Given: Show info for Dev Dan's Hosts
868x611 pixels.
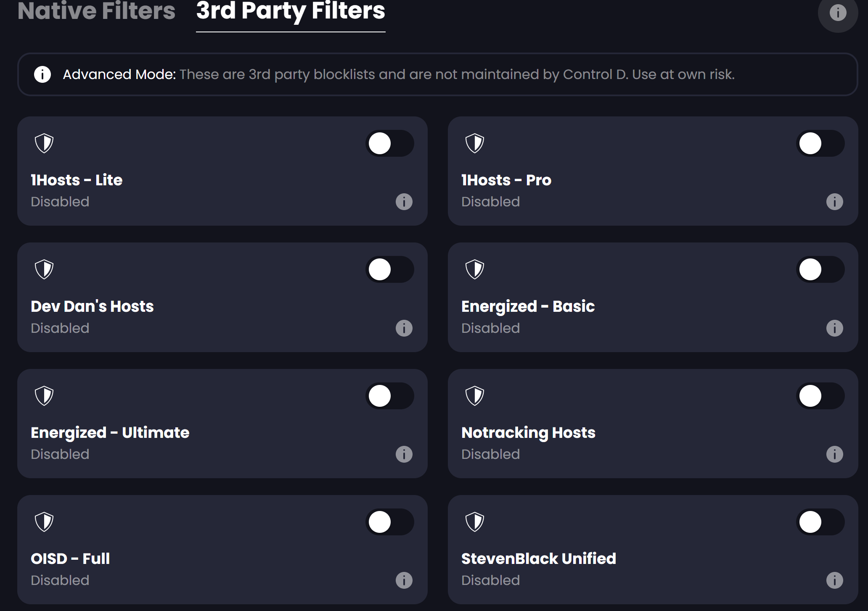Looking at the screenshot, I should pyautogui.click(x=404, y=328).
